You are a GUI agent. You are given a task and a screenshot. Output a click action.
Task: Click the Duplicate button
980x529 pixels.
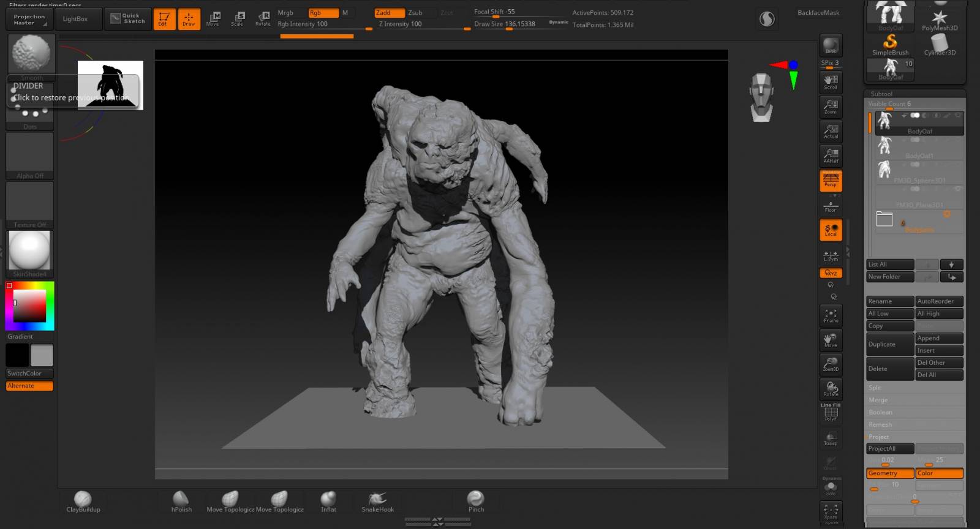(x=889, y=344)
